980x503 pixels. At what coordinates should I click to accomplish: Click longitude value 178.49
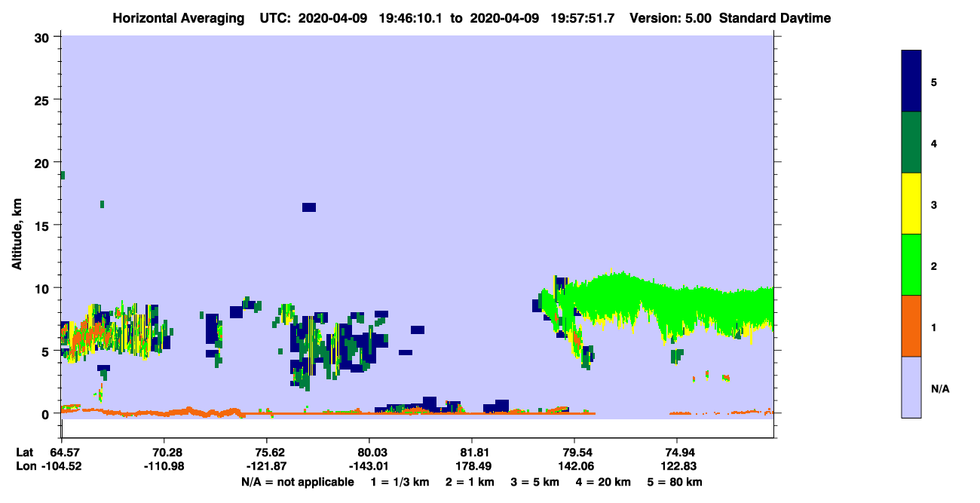pyautogui.click(x=472, y=466)
